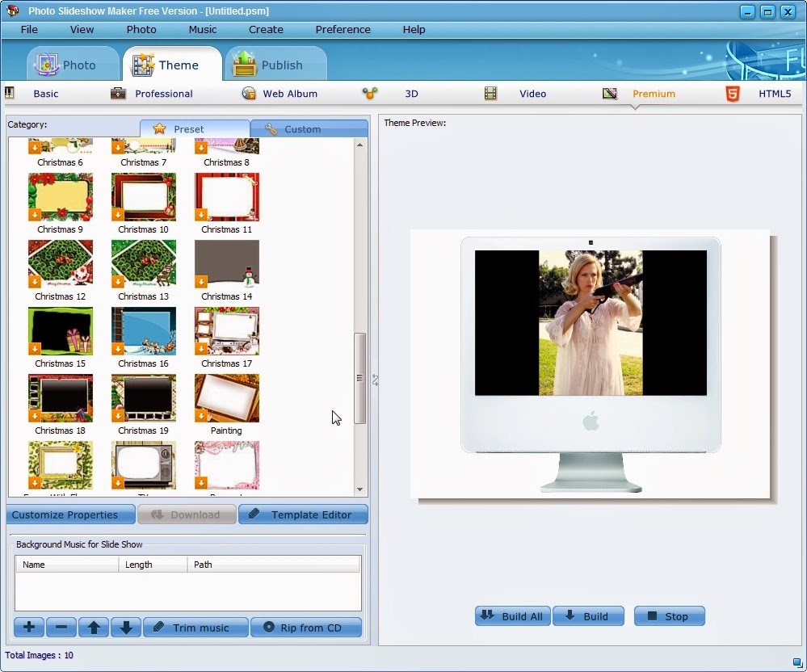The image size is (807, 672).
Task: Move music track down with the arrow icon
Action: [x=125, y=627]
